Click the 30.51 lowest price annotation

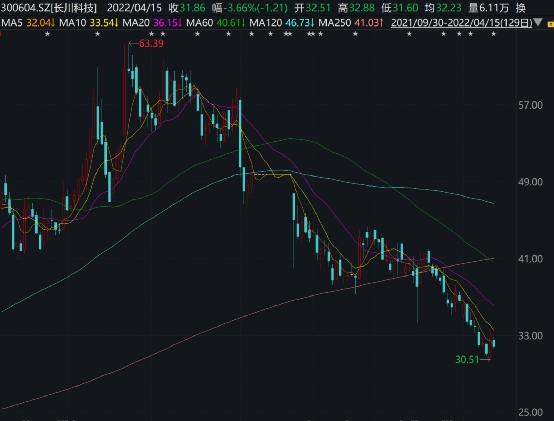(467, 360)
